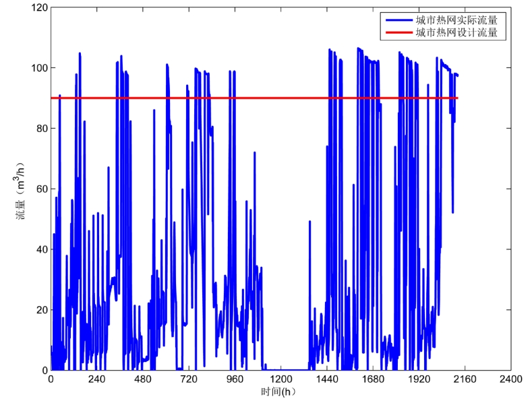This screenshot has width=532, height=401.
Task: Click x-axis tick label 1680
Action: [x=373, y=379]
